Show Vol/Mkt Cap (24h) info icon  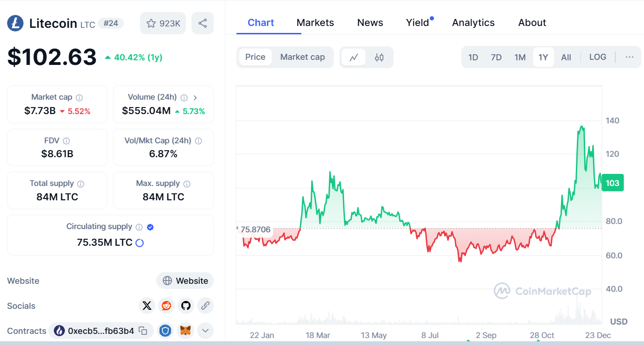198,141
